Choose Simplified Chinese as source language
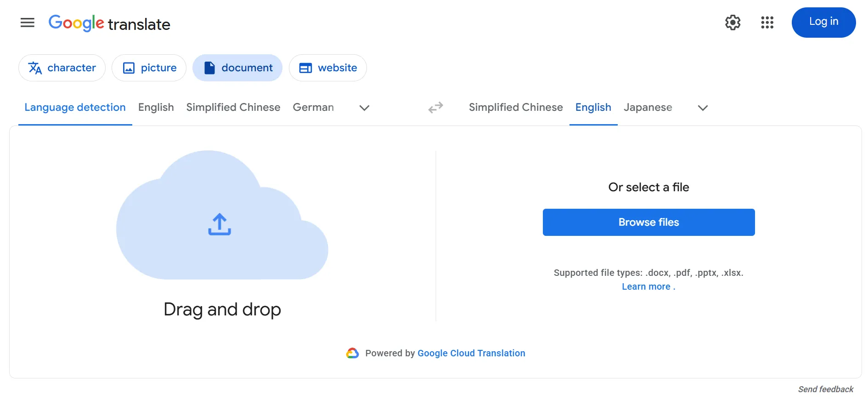The width and height of the screenshot is (868, 400). tap(233, 108)
